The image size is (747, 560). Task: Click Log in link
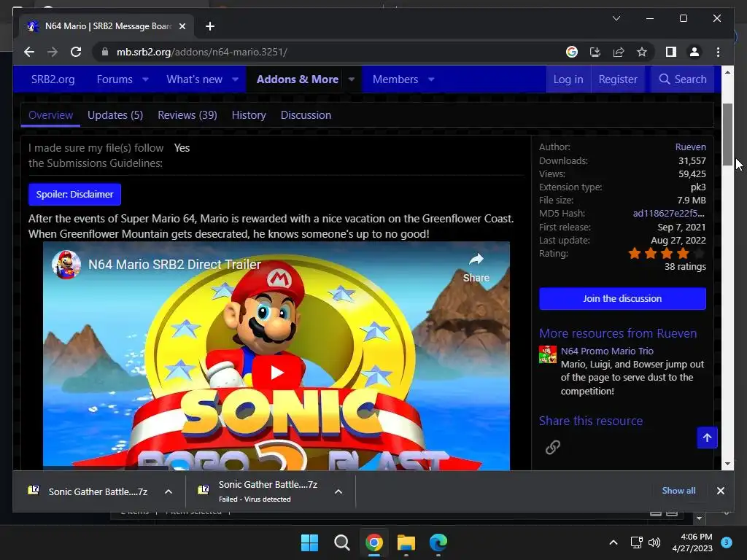568,79
